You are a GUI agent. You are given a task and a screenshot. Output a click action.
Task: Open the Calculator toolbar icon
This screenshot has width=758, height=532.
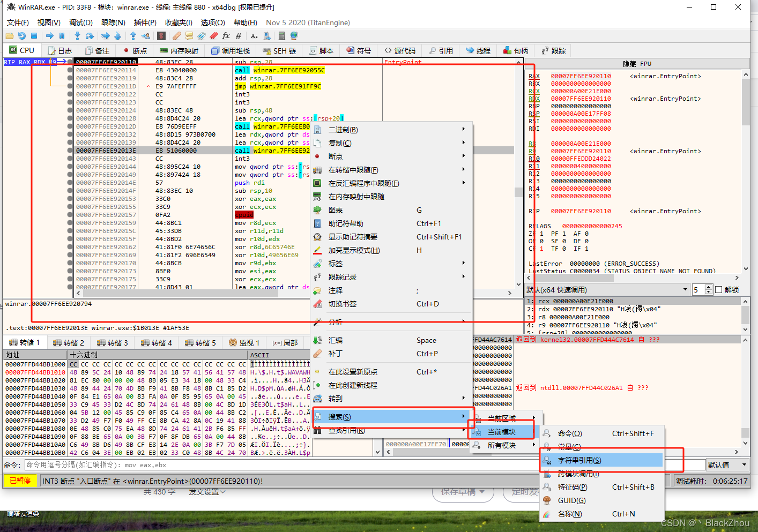281,36
